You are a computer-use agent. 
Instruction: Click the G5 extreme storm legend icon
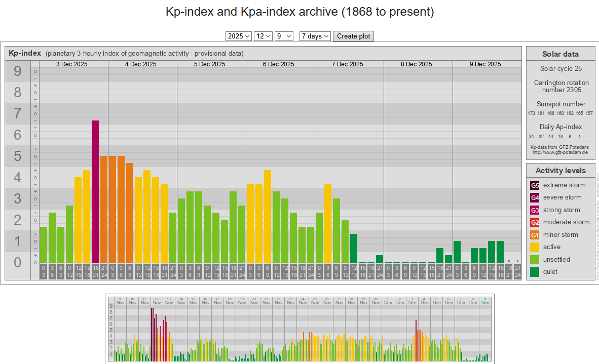535,185
